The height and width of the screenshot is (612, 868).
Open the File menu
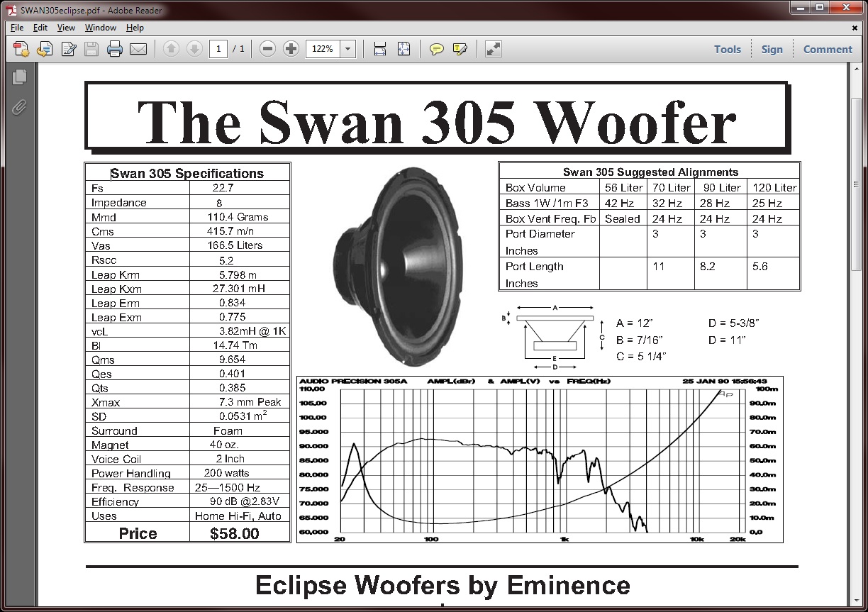pyautogui.click(x=17, y=28)
